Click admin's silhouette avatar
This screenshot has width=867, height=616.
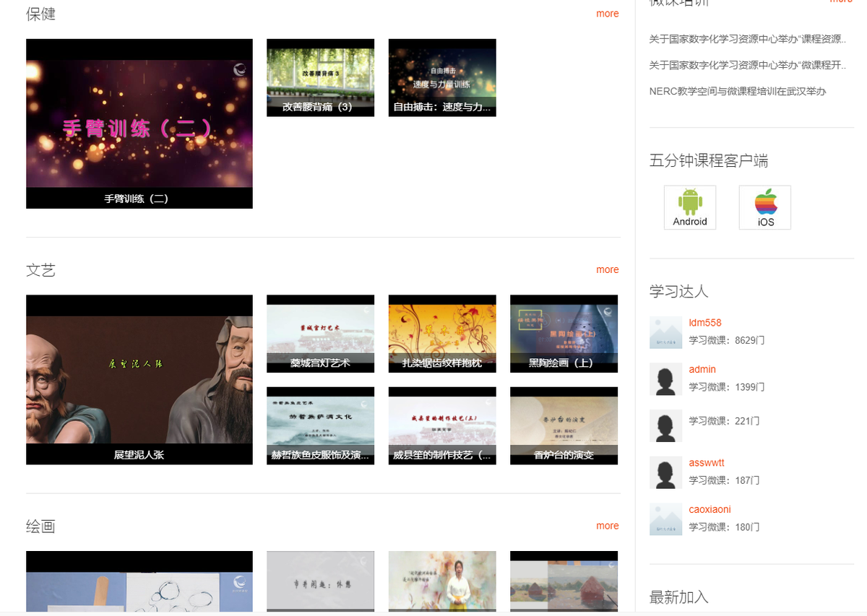coord(665,379)
